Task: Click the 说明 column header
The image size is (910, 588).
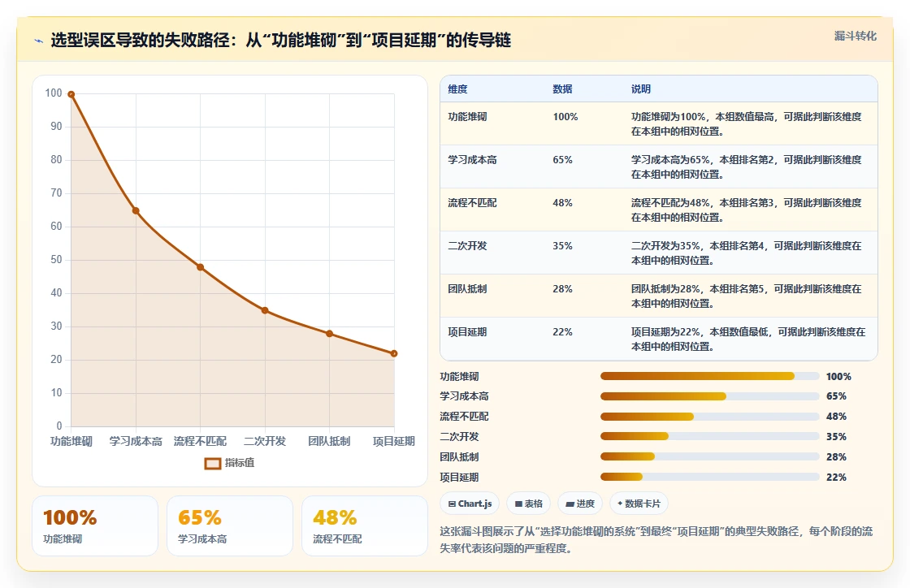Action: (641, 89)
